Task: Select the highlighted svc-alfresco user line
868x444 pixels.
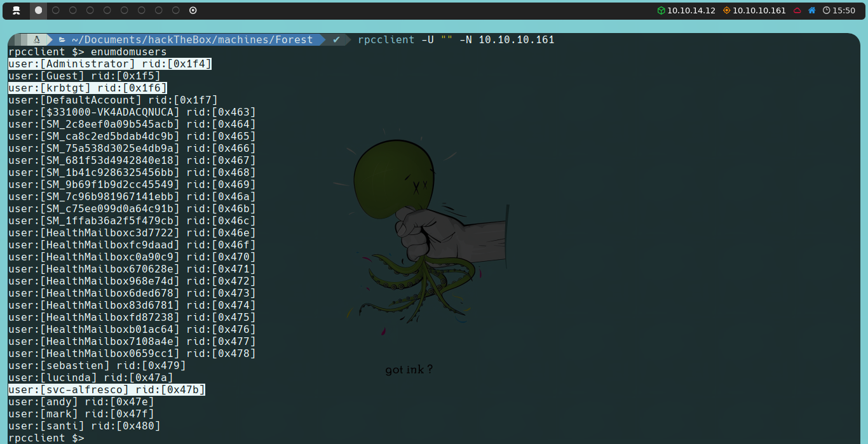Action: (x=107, y=389)
